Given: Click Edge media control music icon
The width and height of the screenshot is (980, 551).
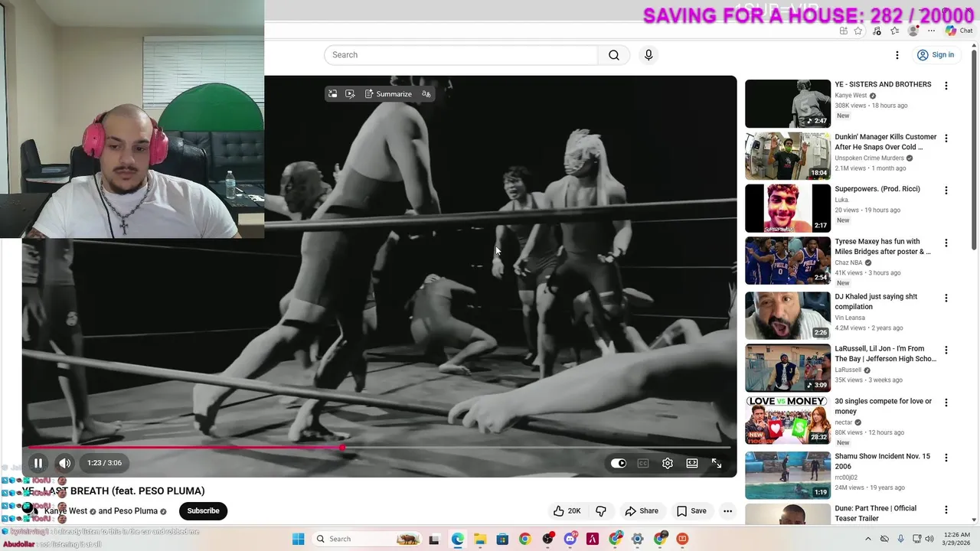Looking at the screenshot, I should 877,31.
